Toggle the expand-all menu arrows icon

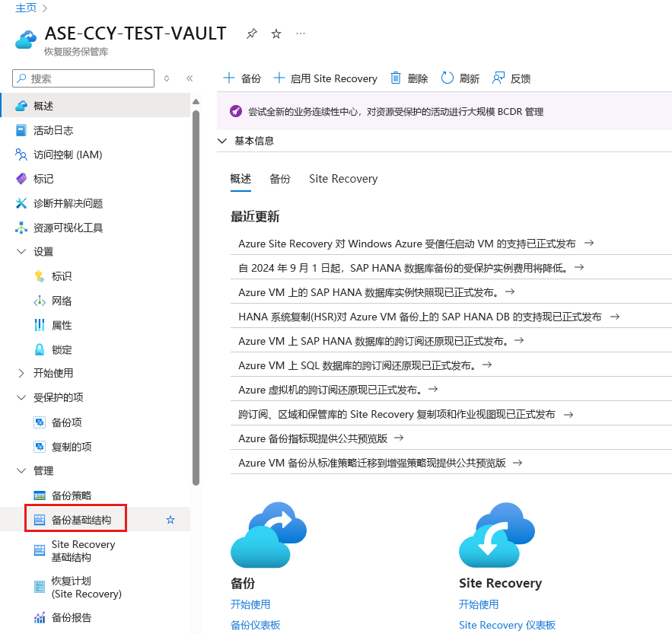coord(167,78)
